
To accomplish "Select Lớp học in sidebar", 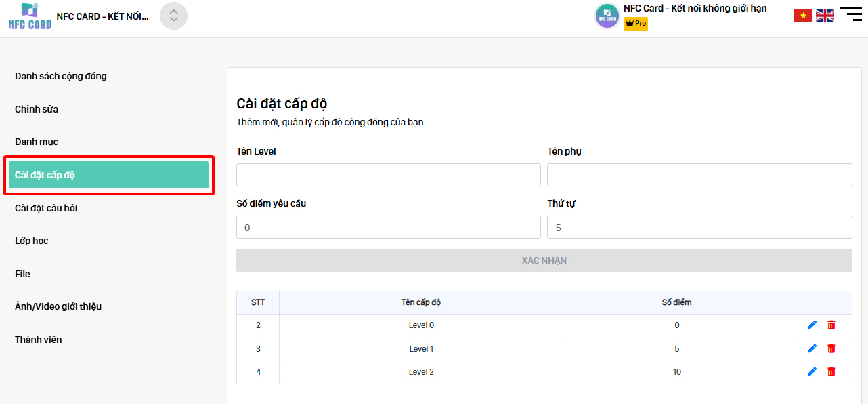I will coord(32,241).
